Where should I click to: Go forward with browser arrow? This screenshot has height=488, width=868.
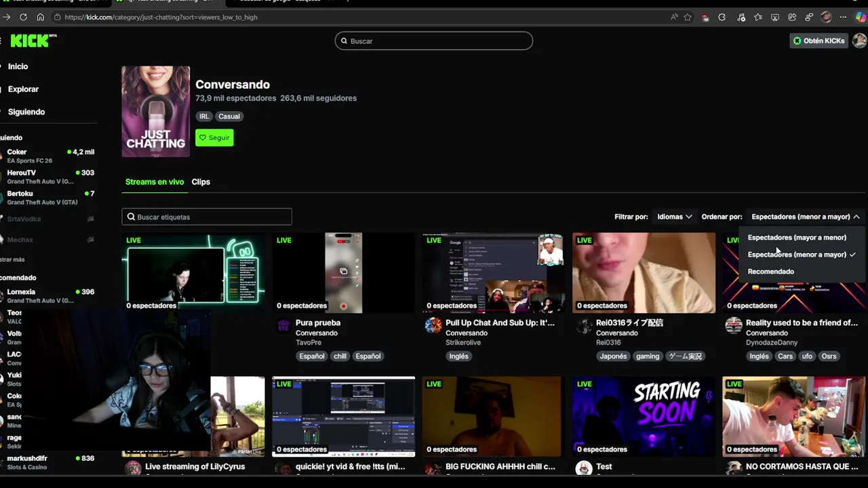tap(7, 17)
